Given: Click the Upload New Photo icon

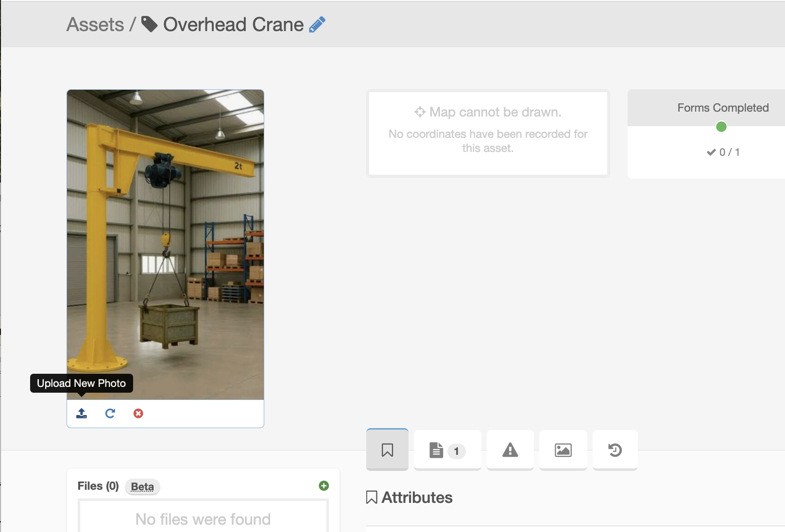Looking at the screenshot, I should click(82, 414).
